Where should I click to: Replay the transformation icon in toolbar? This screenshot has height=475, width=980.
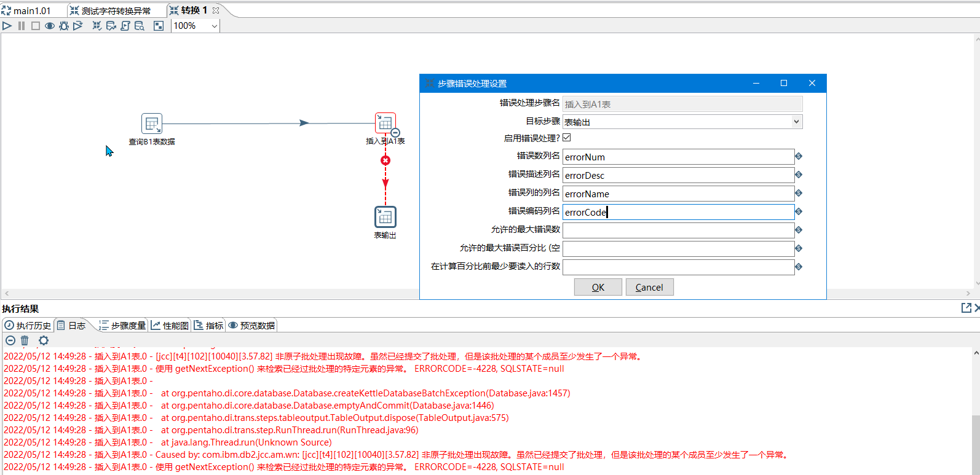pyautogui.click(x=78, y=26)
